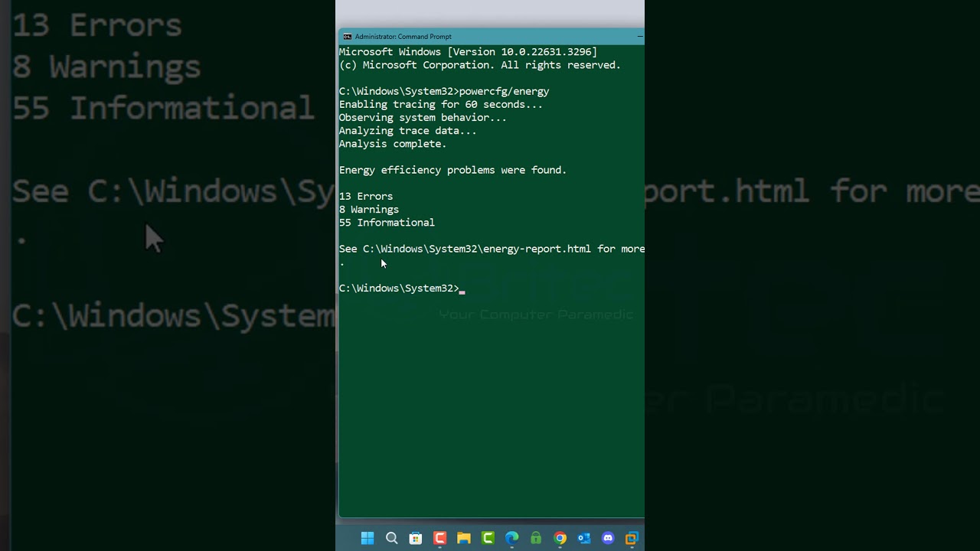This screenshot has height=551, width=980.
Task: Click the 'powercfg/energy' command text
Action: click(x=505, y=91)
